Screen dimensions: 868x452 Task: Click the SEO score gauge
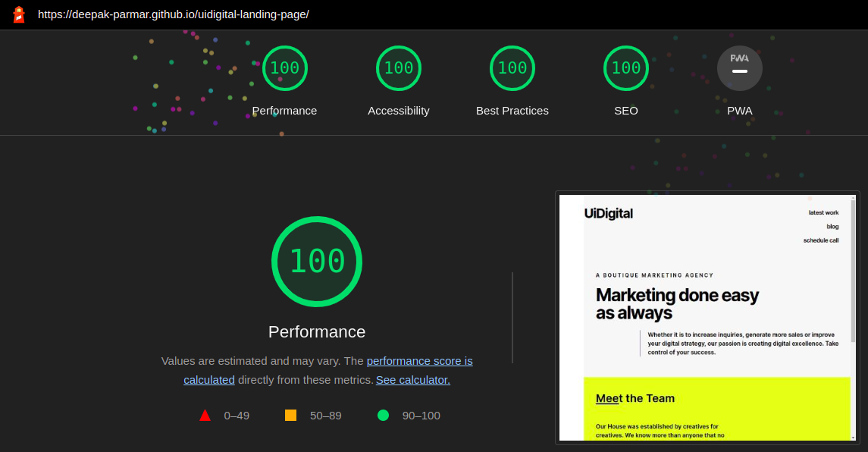pyautogui.click(x=625, y=67)
